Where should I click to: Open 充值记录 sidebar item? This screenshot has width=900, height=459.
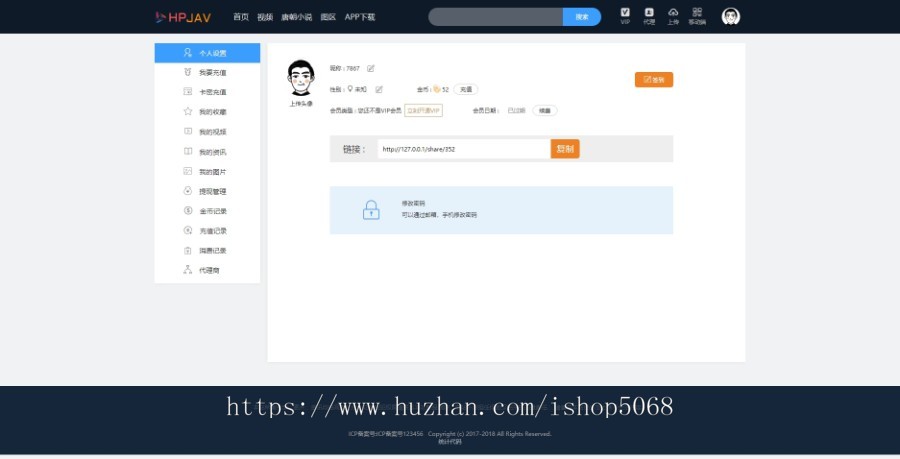click(x=207, y=231)
